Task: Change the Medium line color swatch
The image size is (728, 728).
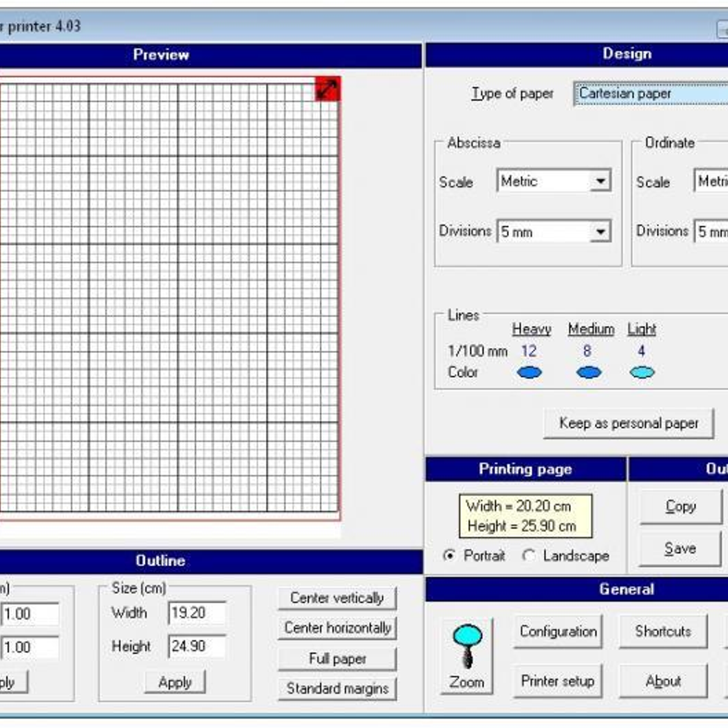Action: (x=589, y=373)
